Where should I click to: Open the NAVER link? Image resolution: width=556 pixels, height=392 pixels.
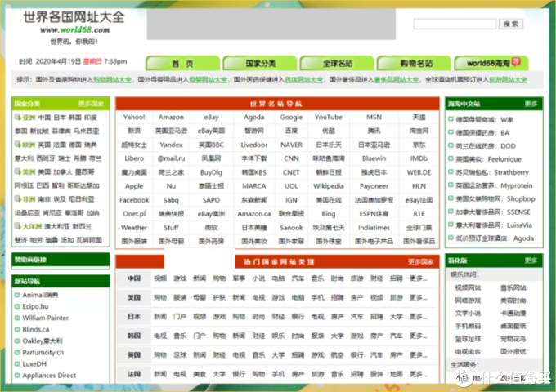point(291,145)
